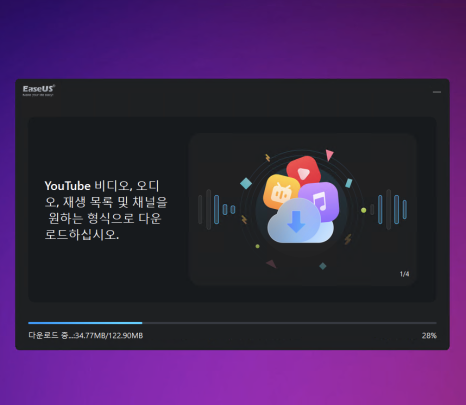Viewport: 466px width, 405px height.
Task: Click the 1/4 slide counter
Action: (404, 274)
